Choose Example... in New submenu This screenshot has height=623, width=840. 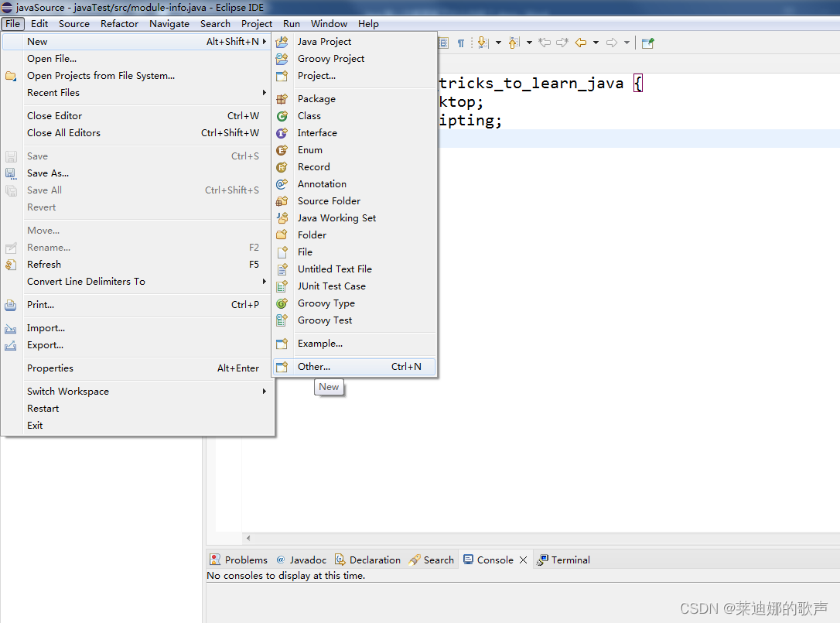pyautogui.click(x=355, y=344)
